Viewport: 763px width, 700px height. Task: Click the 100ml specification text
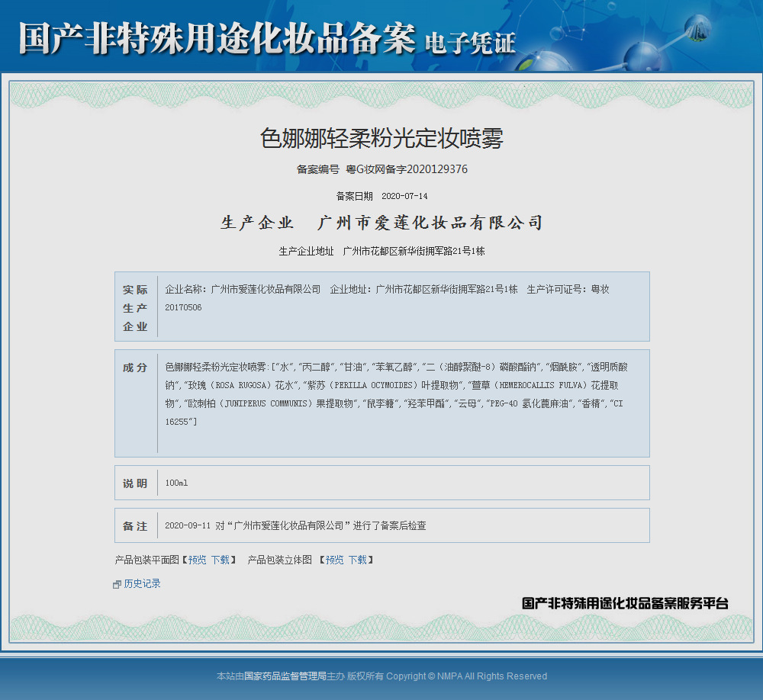pyautogui.click(x=176, y=483)
